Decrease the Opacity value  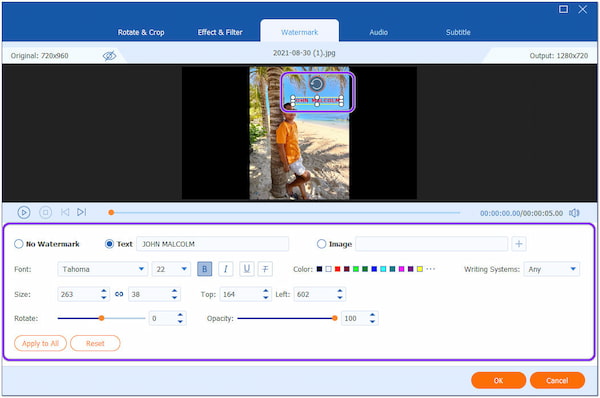[x=372, y=321]
